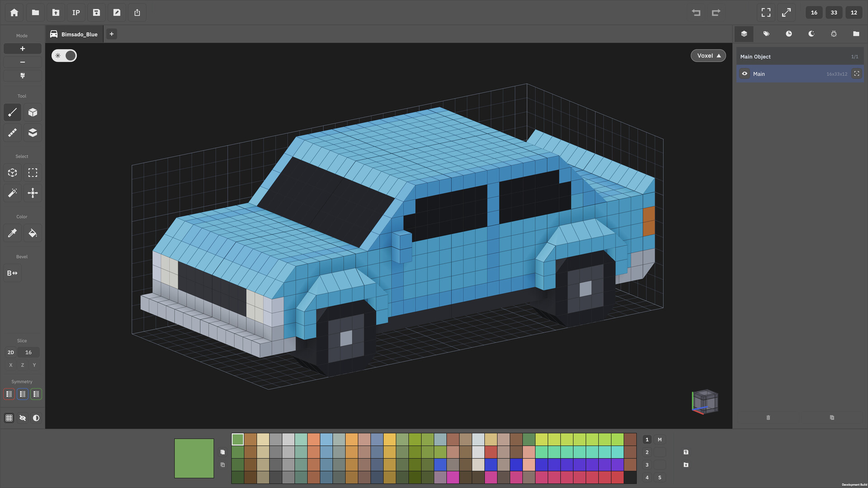The image size is (868, 488).
Task: Select the line brush tool
Action: click(13, 113)
